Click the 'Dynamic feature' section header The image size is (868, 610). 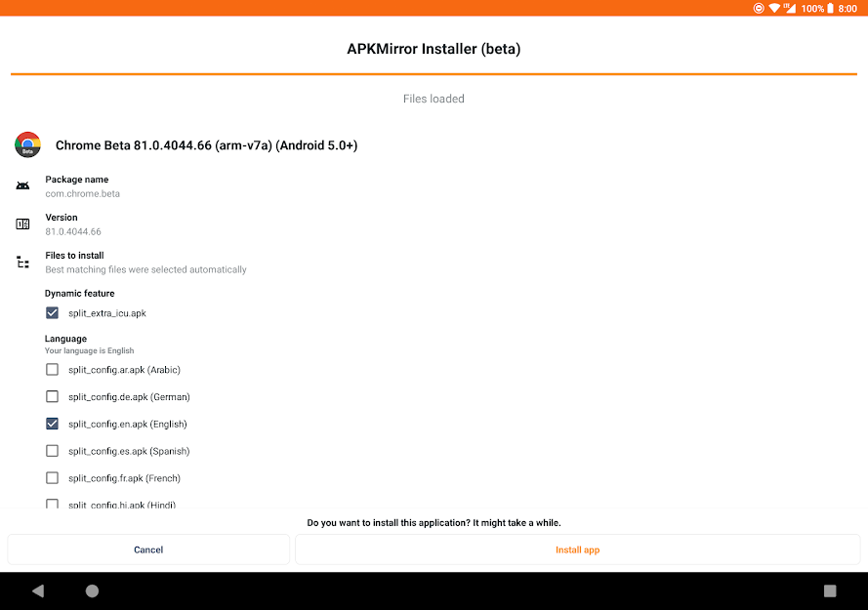[x=80, y=294]
